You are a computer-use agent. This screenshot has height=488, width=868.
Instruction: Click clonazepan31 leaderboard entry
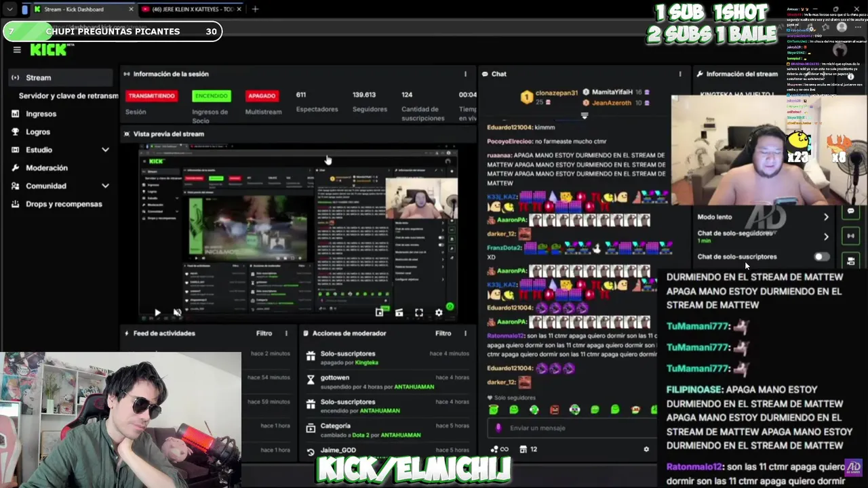click(x=549, y=97)
